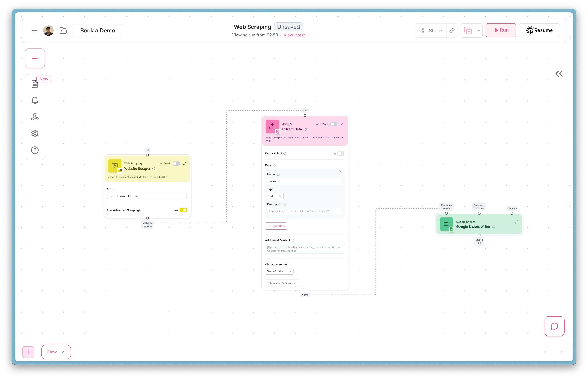The image size is (588, 379).
Task: Click the Run button
Action: 500,30
